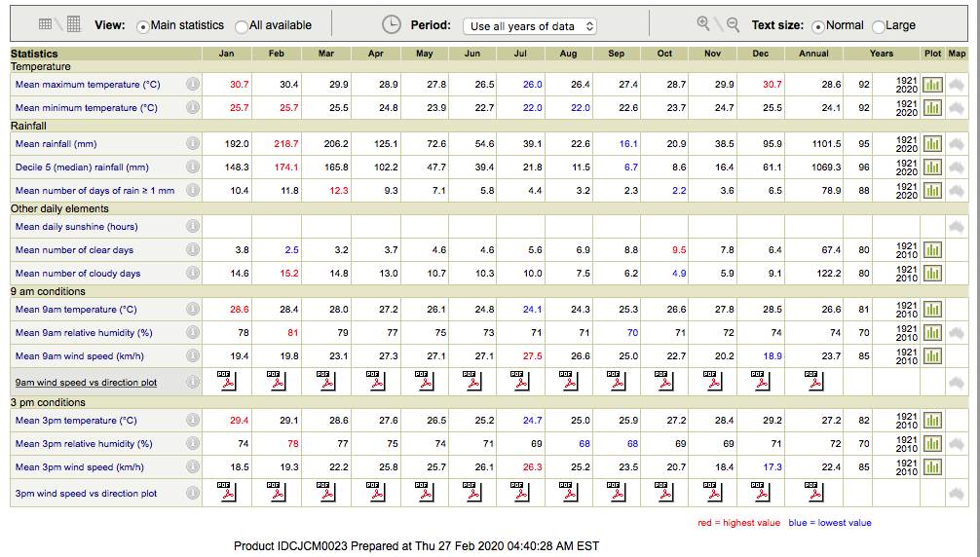Open Mean number of clear days link
The width and height of the screenshot is (980, 557).
point(74,250)
